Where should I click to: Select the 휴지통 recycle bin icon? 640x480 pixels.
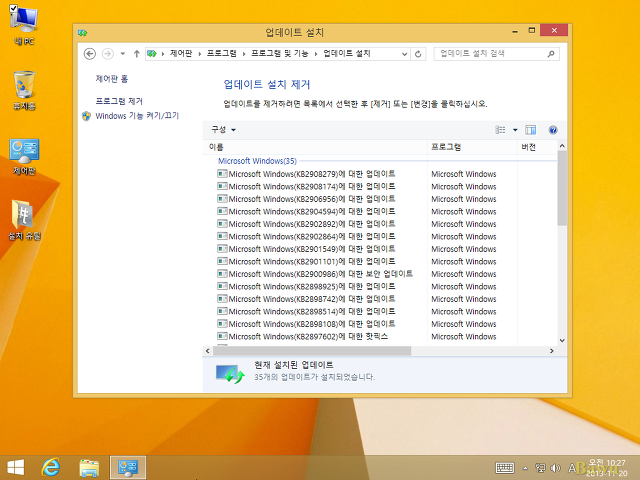24,90
